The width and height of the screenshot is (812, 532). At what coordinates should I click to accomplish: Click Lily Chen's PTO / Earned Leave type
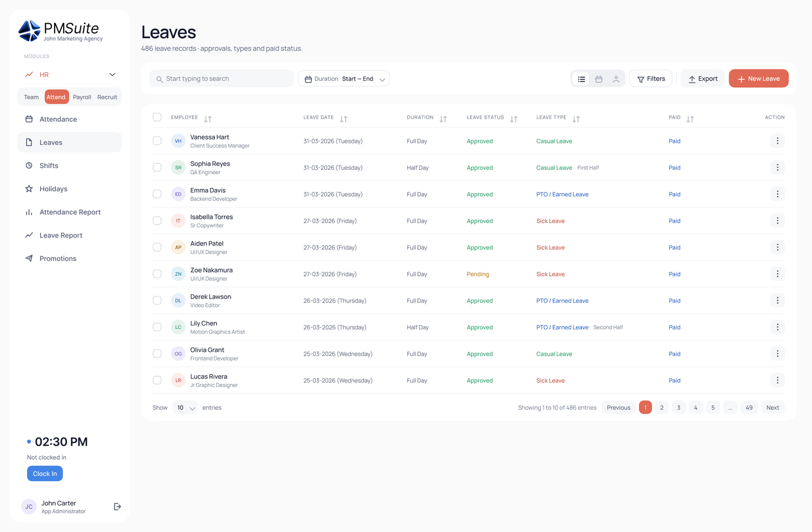click(x=562, y=327)
